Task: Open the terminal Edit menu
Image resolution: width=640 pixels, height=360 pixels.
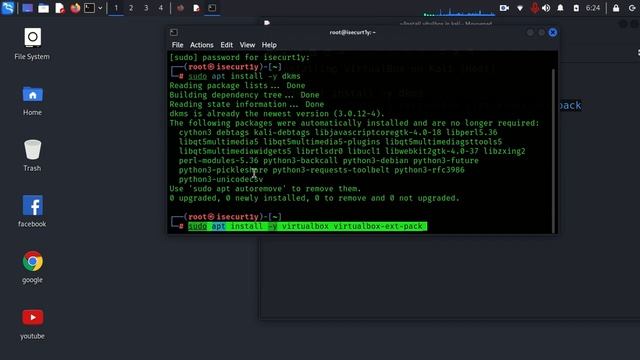Action: tap(227, 45)
